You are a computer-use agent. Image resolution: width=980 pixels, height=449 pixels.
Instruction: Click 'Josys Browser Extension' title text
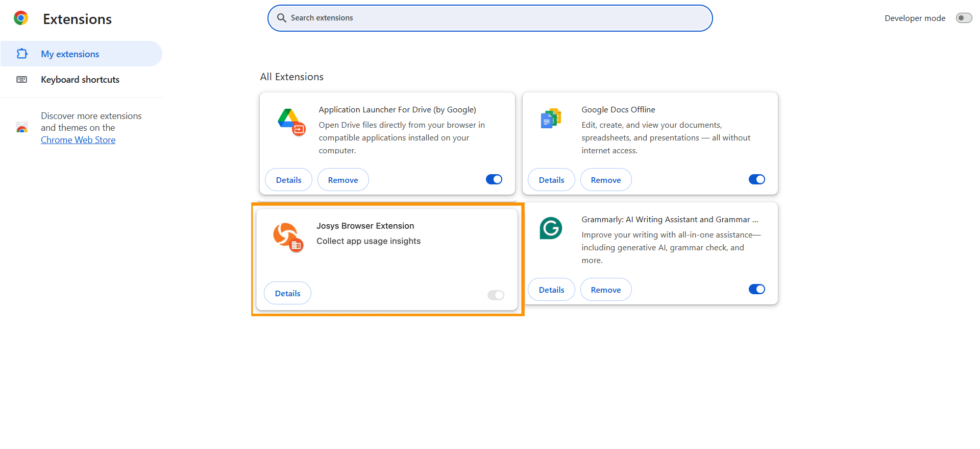pyautogui.click(x=365, y=226)
